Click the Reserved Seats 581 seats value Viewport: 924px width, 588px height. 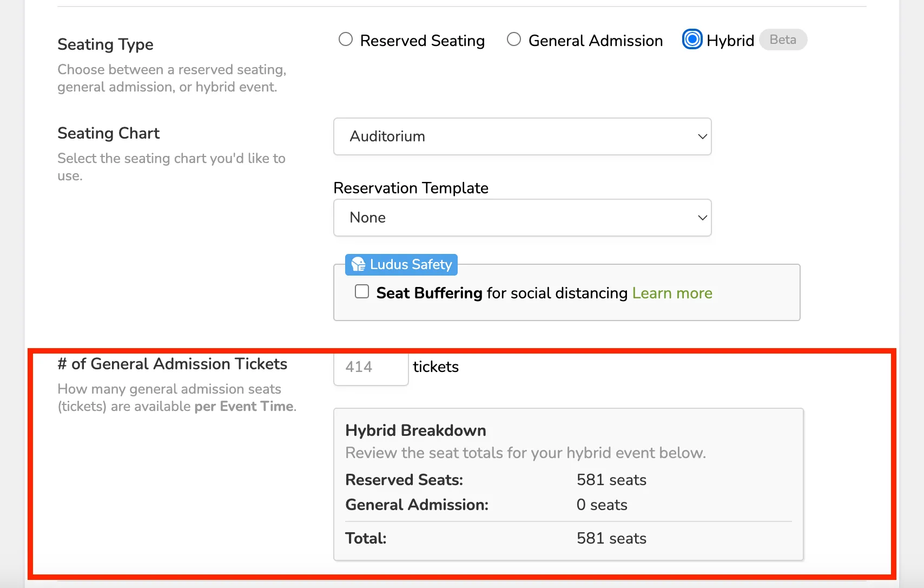[611, 480]
